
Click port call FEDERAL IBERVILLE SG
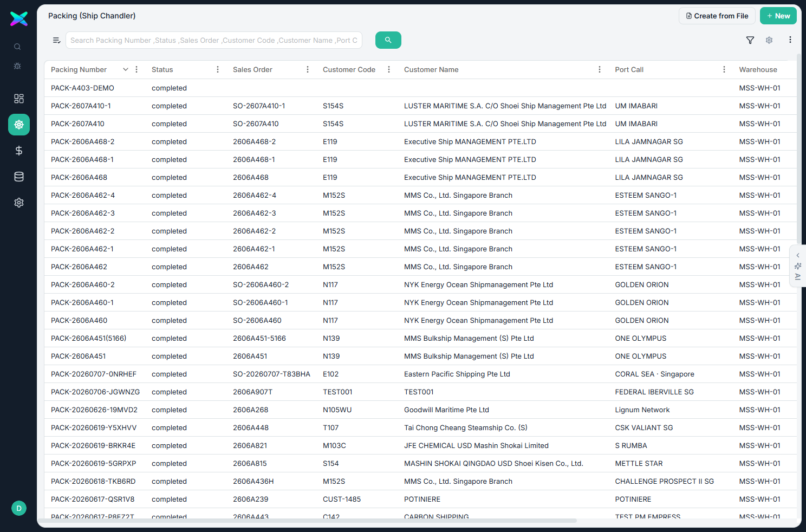coord(654,392)
